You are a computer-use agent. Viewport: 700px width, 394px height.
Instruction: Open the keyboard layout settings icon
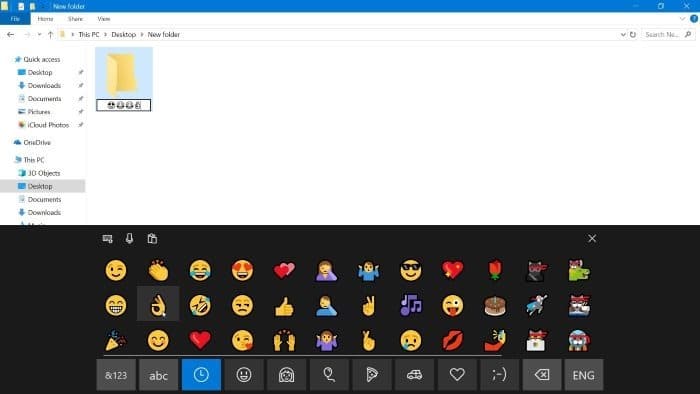[x=108, y=239]
